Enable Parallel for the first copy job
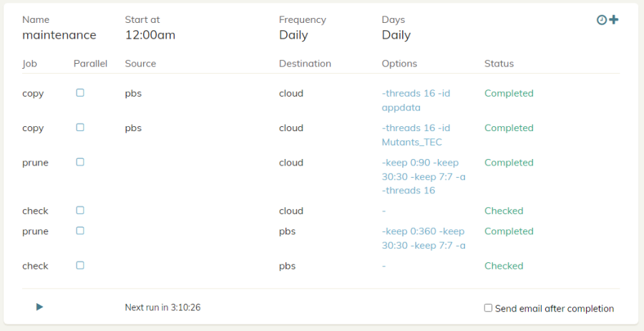Image resolution: width=644 pixels, height=331 pixels. tap(80, 92)
